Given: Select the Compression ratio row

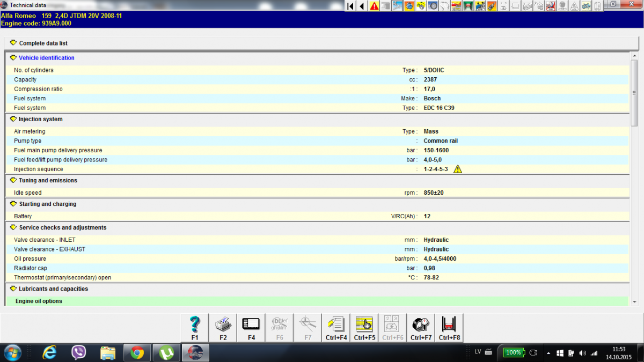Looking at the screenshot, I should [317, 89].
